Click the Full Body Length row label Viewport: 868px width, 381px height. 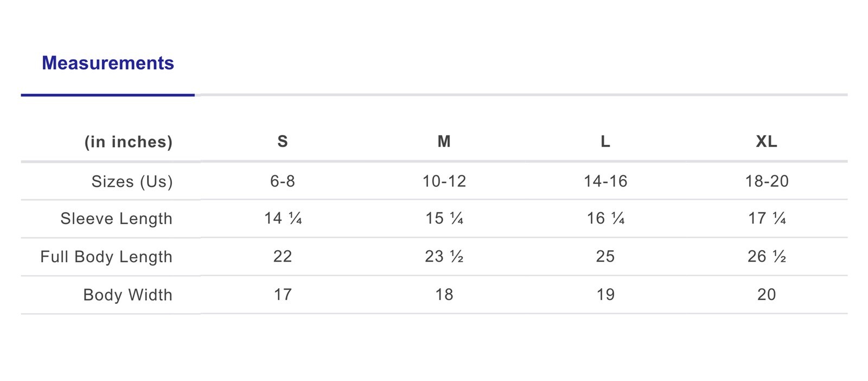pos(106,257)
